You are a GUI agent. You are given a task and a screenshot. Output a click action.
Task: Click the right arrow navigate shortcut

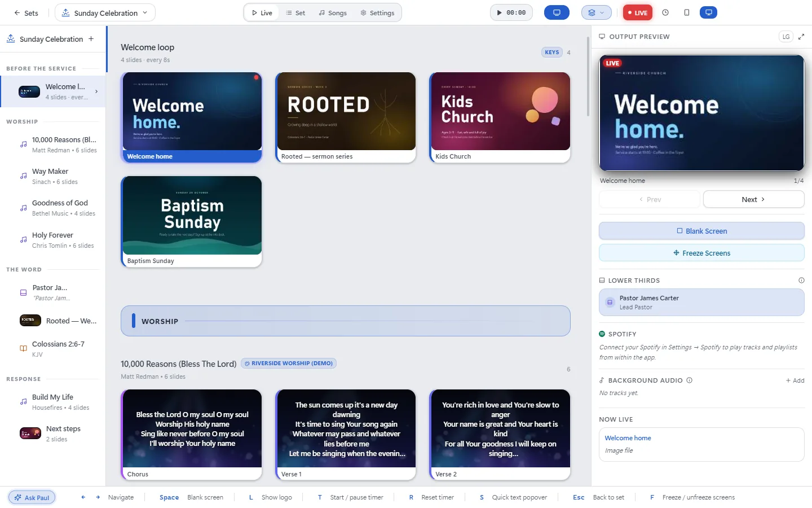point(98,497)
